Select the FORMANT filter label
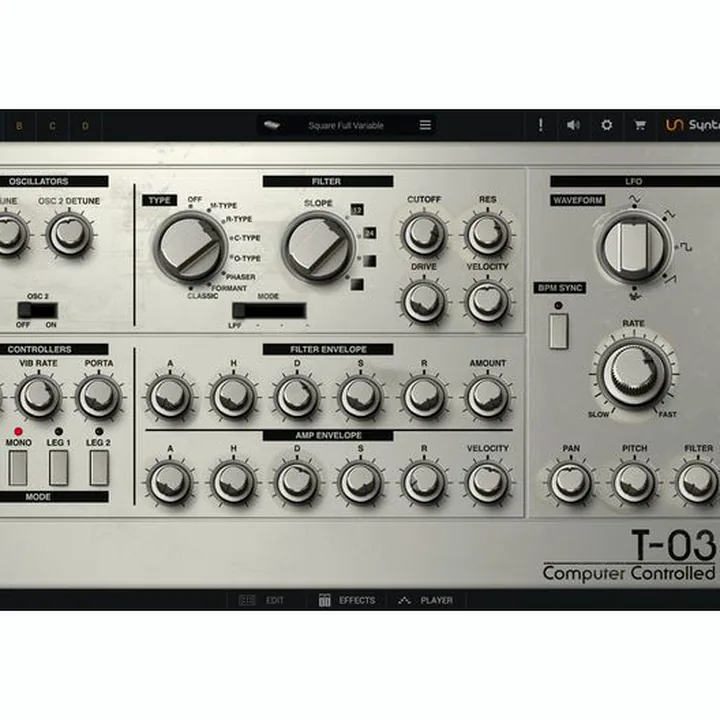This screenshot has height=720, width=720. 229,288
